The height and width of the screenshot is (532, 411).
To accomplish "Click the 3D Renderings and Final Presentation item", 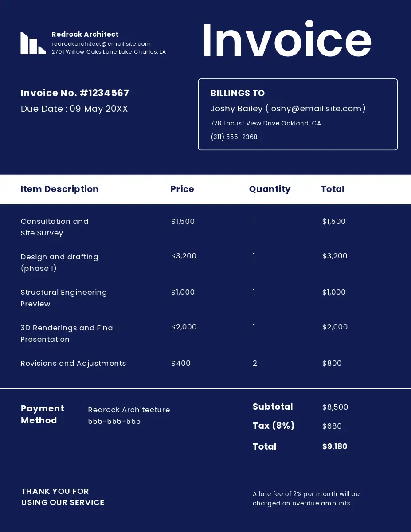I will coord(67,333).
